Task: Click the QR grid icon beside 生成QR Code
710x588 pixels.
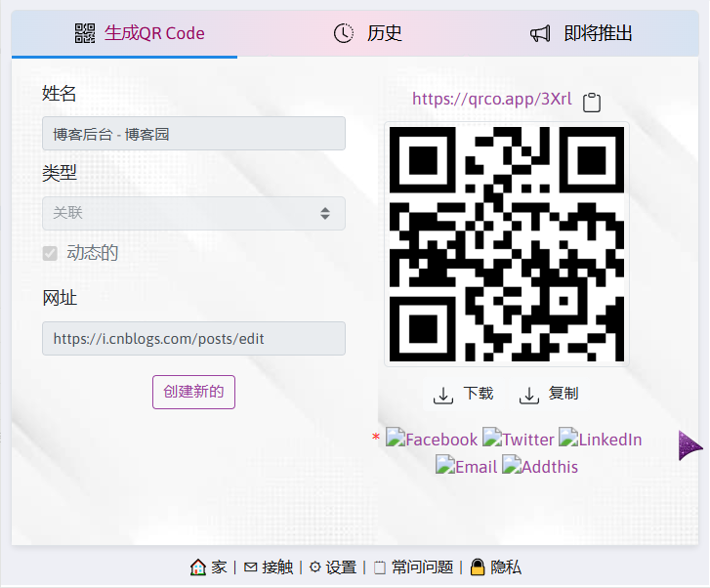Action: coord(85,33)
